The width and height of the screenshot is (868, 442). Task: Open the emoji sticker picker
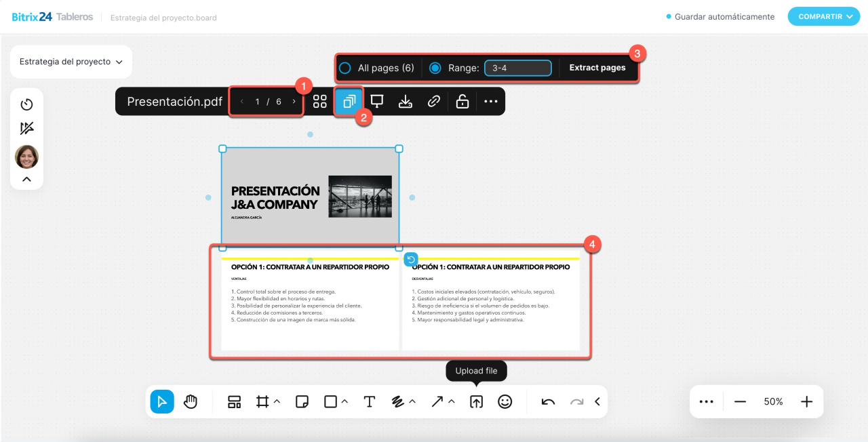pyautogui.click(x=505, y=402)
